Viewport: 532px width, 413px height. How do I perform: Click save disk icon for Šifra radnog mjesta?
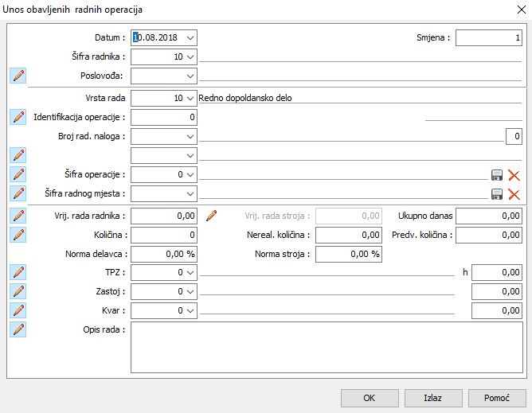497,193
